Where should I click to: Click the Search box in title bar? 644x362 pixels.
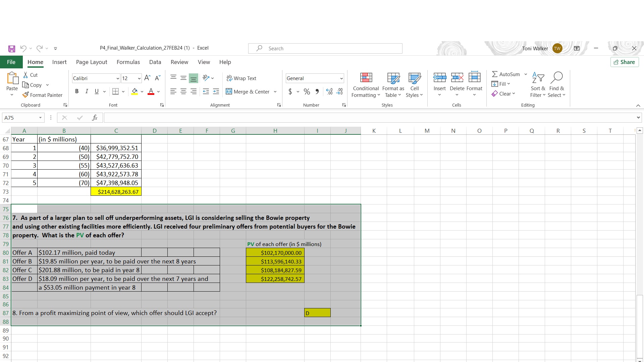click(x=325, y=49)
